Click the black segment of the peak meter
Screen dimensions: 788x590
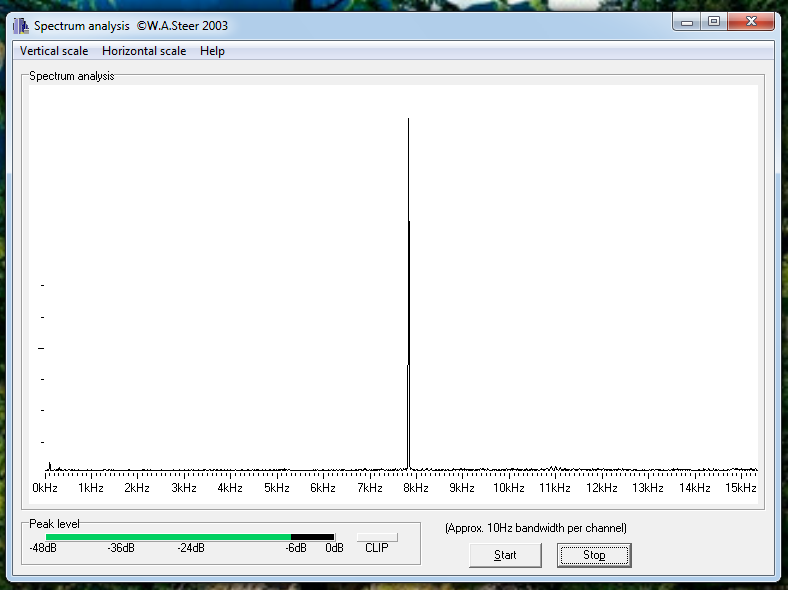tap(312, 537)
